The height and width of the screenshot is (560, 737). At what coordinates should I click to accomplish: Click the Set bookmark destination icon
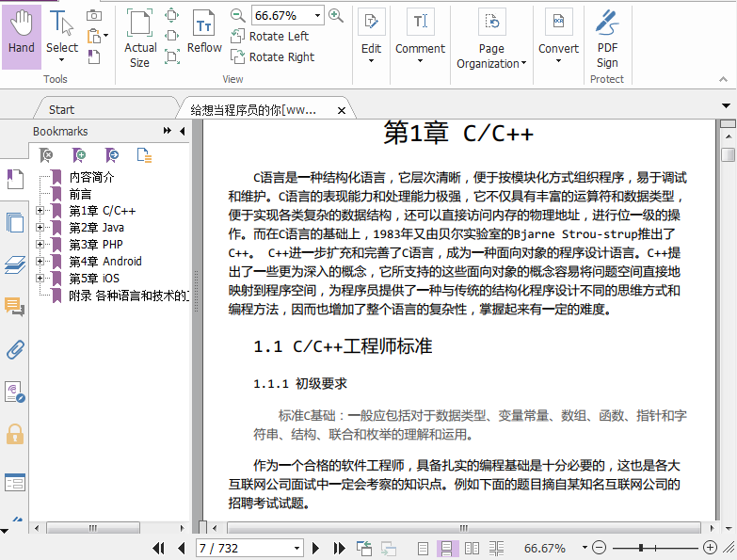[x=112, y=155]
